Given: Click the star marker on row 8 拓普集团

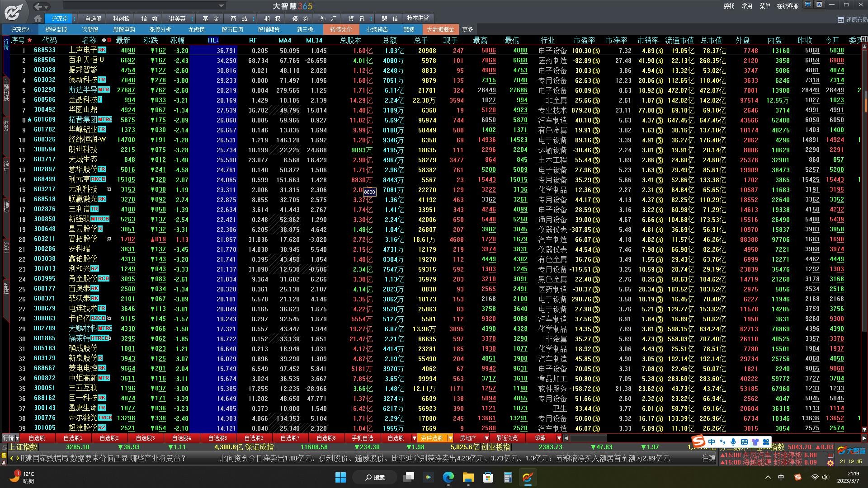Looking at the screenshot, I should 30,120.
